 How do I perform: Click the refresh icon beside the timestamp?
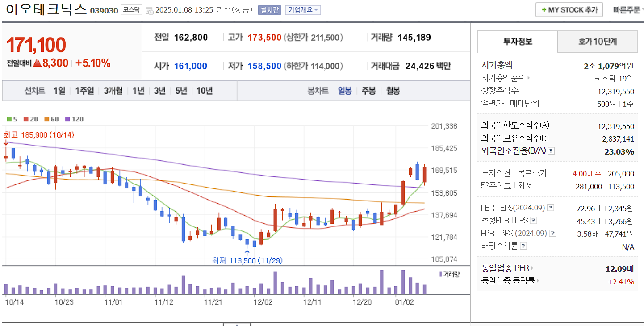[149, 9]
